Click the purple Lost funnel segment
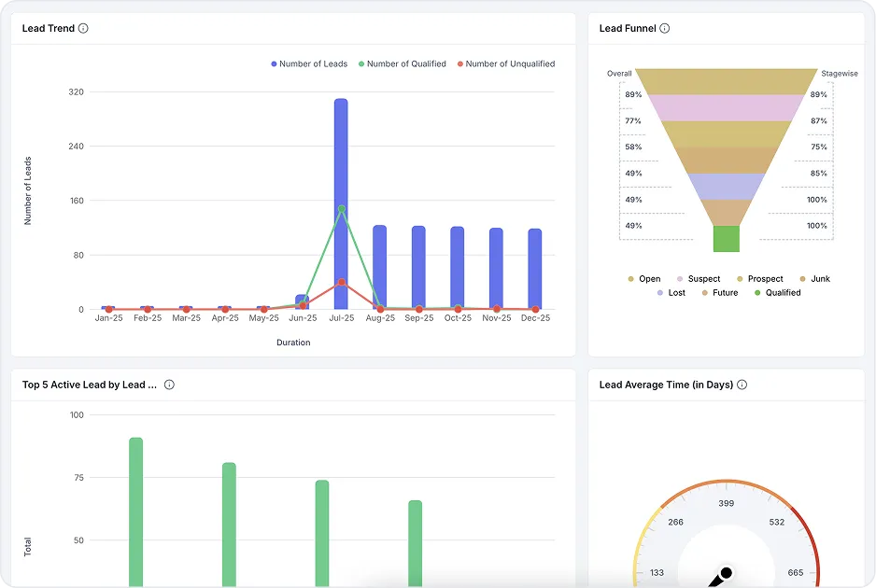Image resolution: width=876 pixels, height=588 pixels. point(727,187)
